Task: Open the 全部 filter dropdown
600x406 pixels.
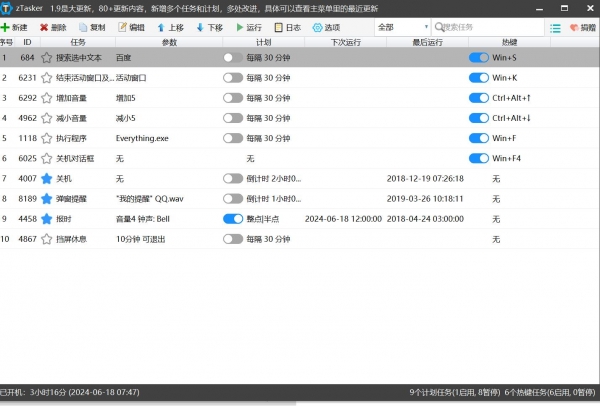Action: 403,27
